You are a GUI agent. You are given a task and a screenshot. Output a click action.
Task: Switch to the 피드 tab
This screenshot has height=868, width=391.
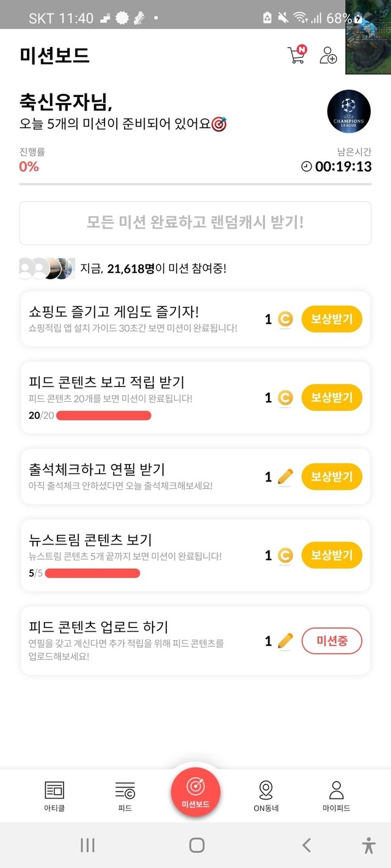pyautogui.click(x=125, y=796)
